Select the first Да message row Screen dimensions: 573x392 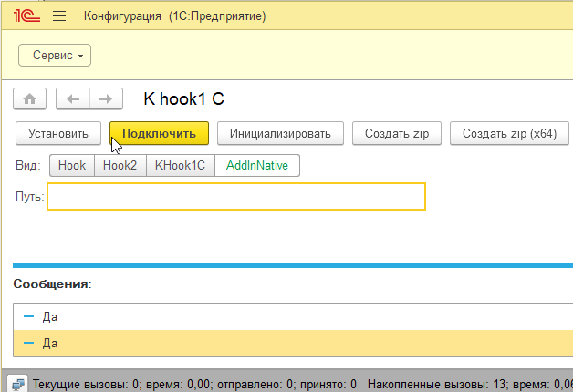(x=293, y=317)
